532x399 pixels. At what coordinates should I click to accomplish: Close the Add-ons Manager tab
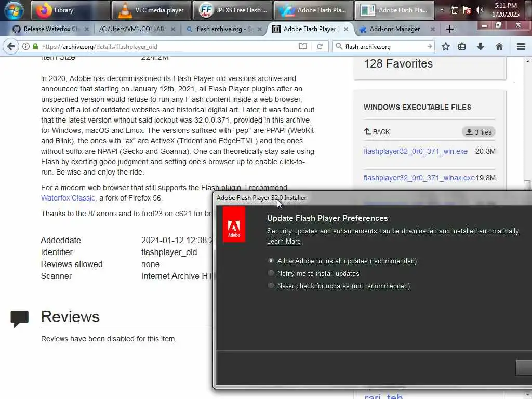click(x=433, y=29)
